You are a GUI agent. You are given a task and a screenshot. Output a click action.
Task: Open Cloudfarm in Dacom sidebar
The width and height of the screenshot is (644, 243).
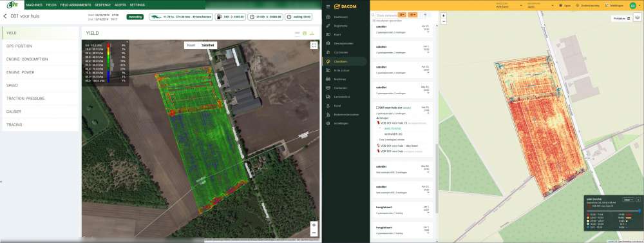[341, 61]
